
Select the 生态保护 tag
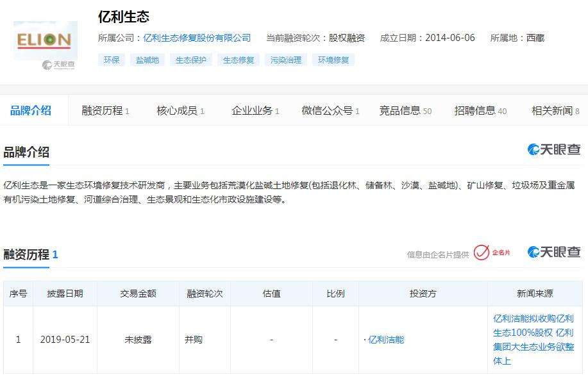(x=191, y=60)
